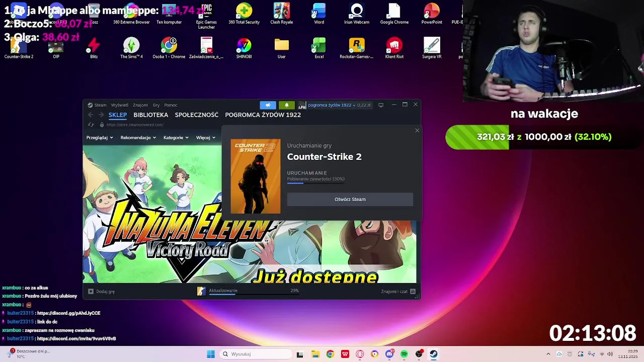Open Steam notifications bell
Image resolution: width=644 pixels, height=362 pixels.
tap(286, 105)
